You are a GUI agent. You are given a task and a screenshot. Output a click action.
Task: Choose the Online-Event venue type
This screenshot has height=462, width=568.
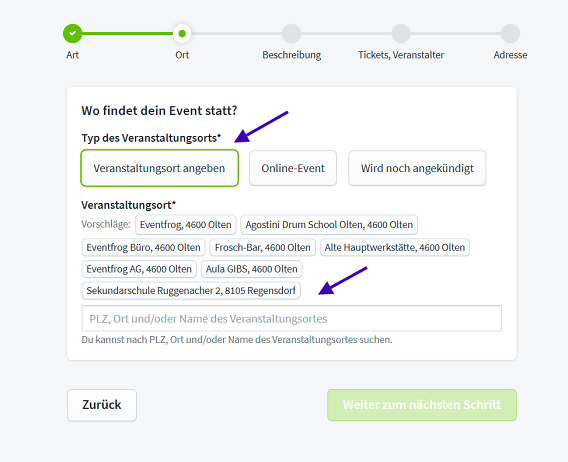click(293, 168)
